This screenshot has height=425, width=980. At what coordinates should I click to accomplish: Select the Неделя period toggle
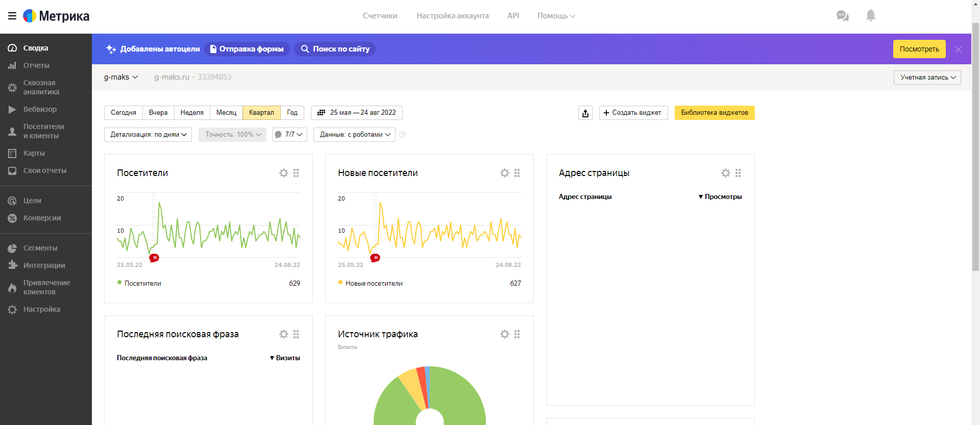click(x=192, y=113)
